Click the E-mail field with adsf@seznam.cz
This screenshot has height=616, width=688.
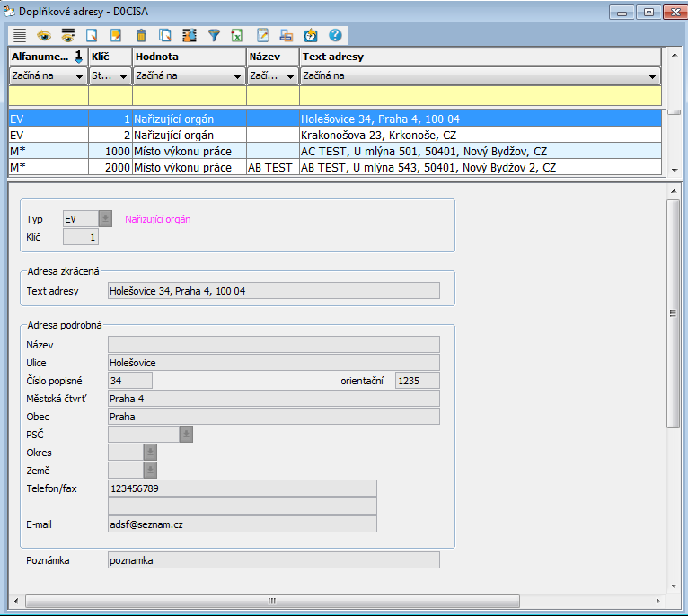(242, 524)
